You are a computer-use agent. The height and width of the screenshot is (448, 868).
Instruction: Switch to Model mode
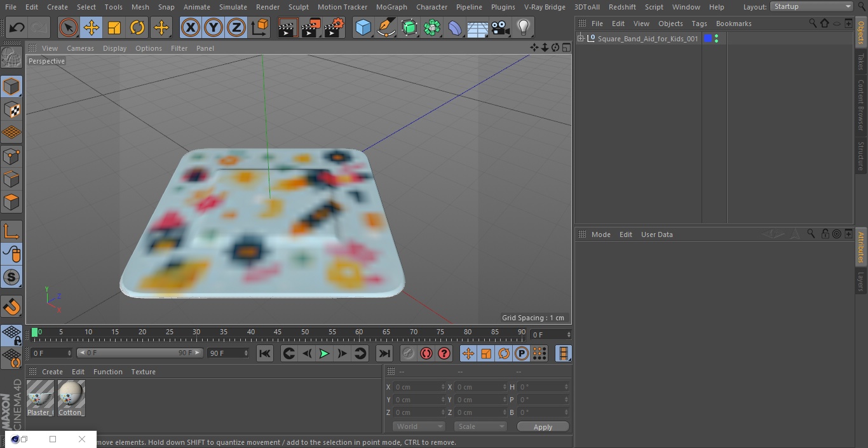(x=11, y=86)
